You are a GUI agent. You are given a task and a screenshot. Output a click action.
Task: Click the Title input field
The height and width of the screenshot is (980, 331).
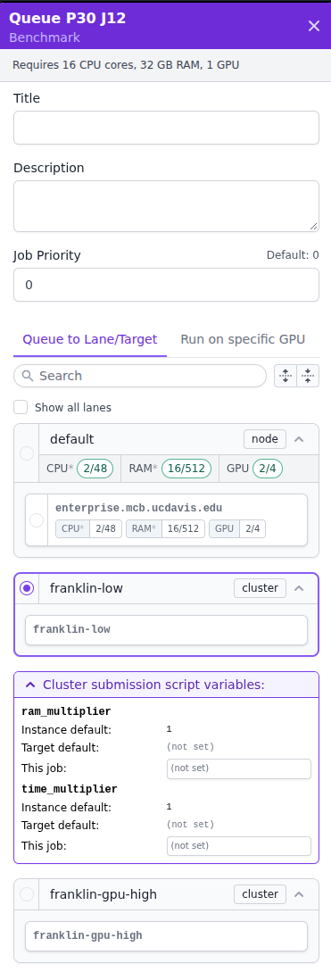pos(166,128)
